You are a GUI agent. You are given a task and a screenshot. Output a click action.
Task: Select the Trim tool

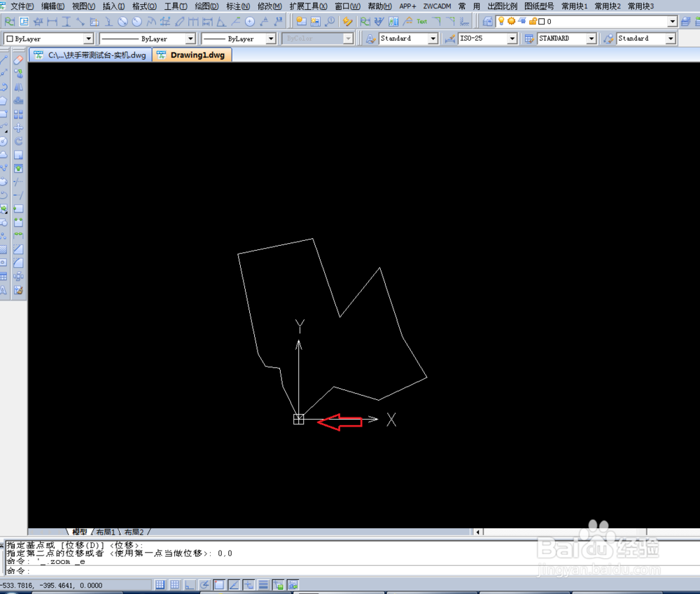pyautogui.click(x=18, y=182)
